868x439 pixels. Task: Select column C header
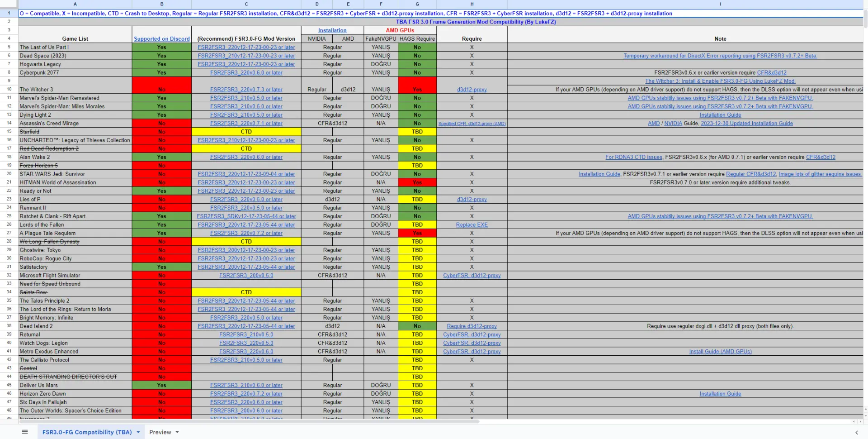246,4
